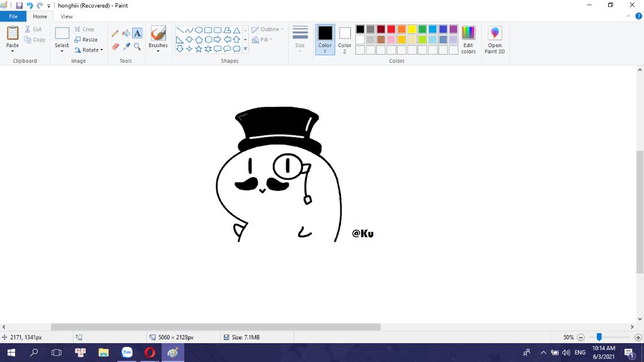The width and height of the screenshot is (644, 362).
Task: Pick the purple color swatch
Action: [453, 29]
